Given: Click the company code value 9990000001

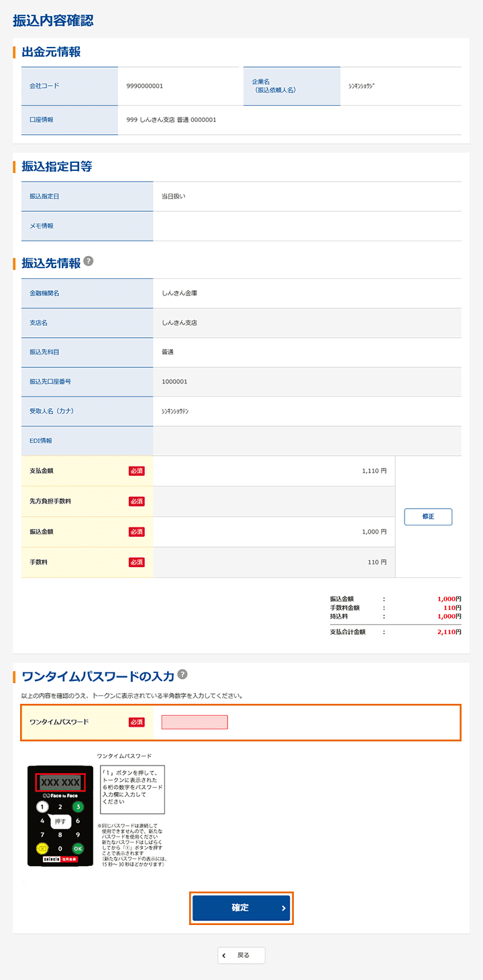Looking at the screenshot, I should [145, 86].
